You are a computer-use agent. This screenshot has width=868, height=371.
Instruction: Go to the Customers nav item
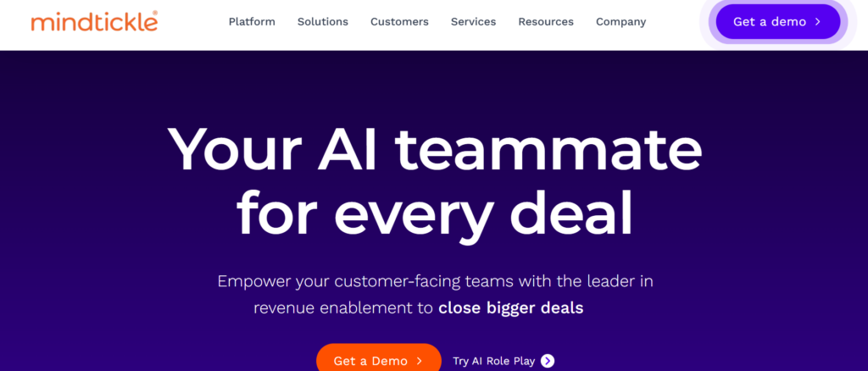point(399,21)
